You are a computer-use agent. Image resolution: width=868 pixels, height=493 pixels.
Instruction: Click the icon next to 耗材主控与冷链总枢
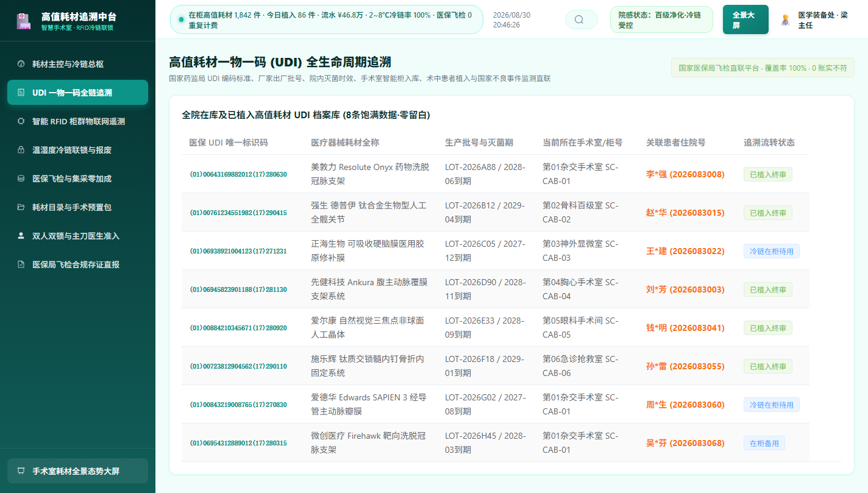coord(21,64)
